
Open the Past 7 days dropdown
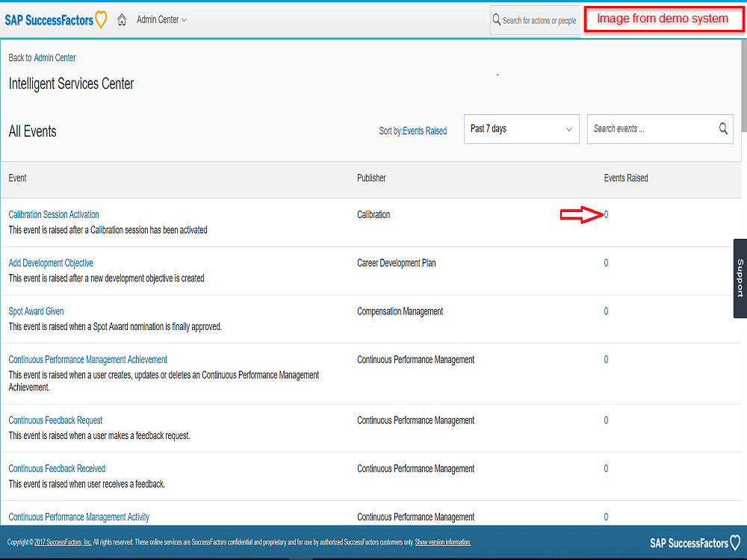click(x=521, y=129)
